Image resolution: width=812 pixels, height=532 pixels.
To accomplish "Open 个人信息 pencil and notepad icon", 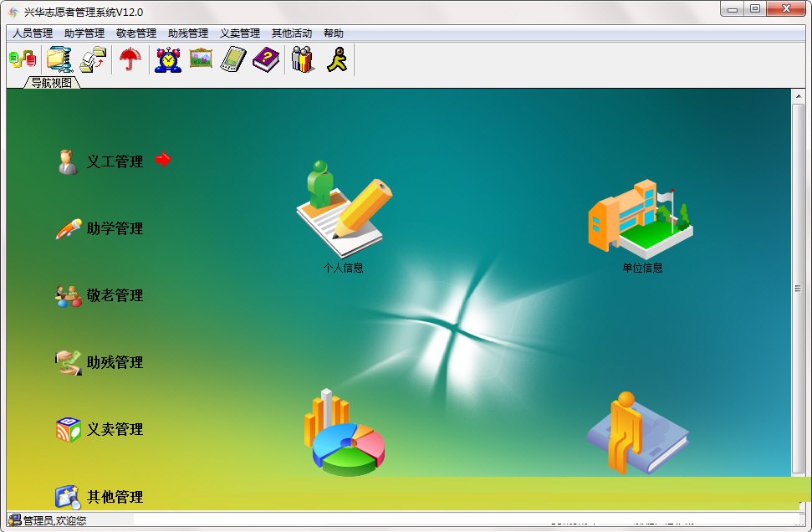I will tap(344, 209).
